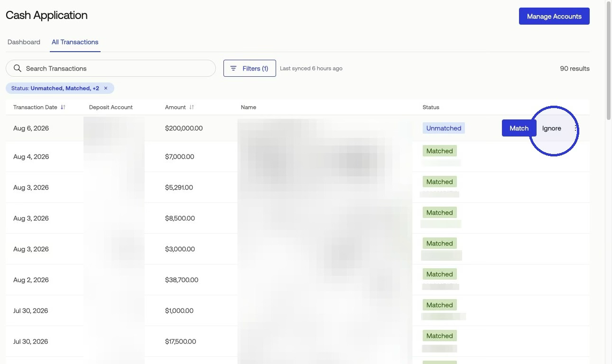Image resolution: width=612 pixels, height=364 pixels.
Task: Click the $38,700.00 amount
Action: click(182, 280)
